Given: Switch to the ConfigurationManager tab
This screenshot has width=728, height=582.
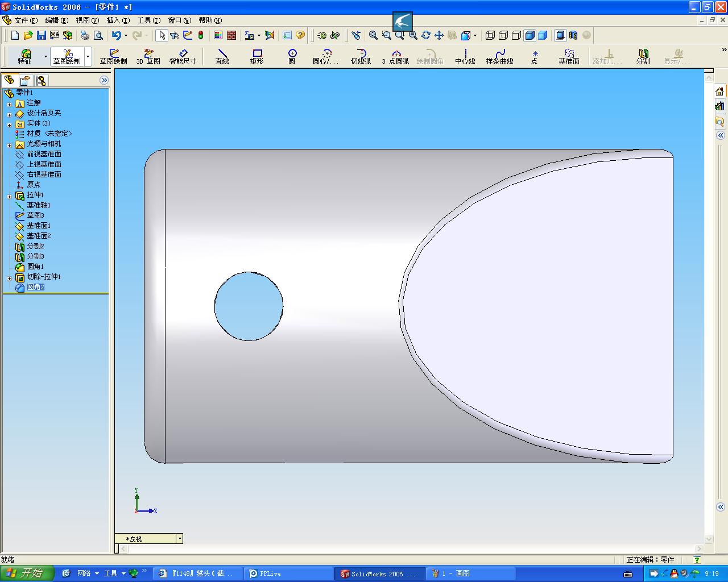Looking at the screenshot, I should pos(41,81).
